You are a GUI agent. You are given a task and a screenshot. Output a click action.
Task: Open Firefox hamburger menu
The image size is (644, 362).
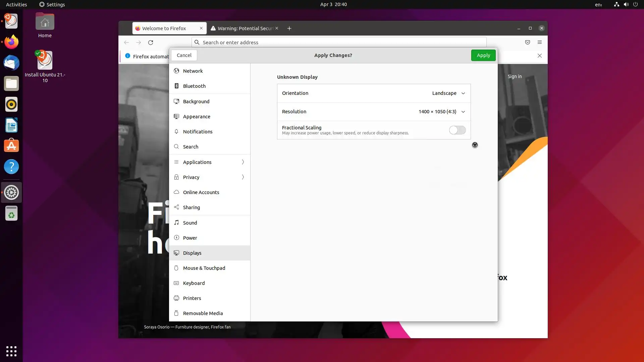pos(539,42)
